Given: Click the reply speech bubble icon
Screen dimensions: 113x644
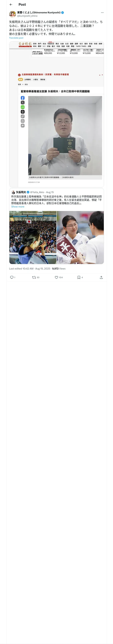Looking at the screenshot, I should [x=12, y=277].
